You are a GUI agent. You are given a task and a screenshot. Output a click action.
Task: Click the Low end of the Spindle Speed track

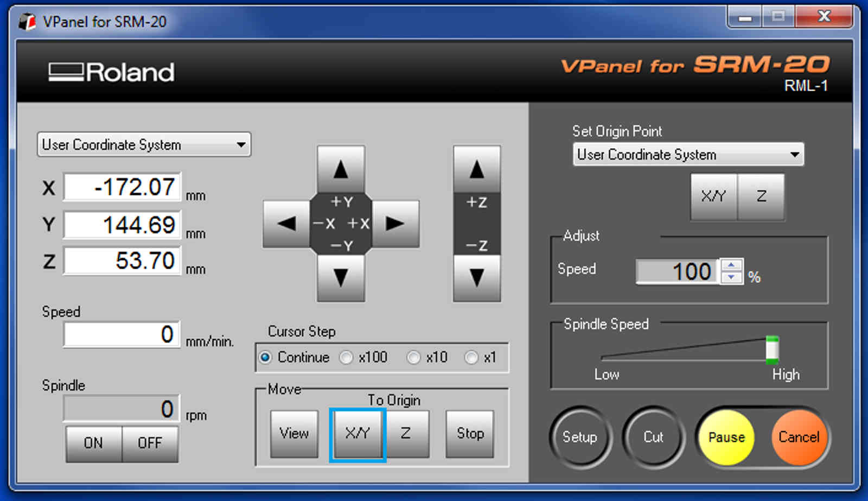click(x=604, y=358)
